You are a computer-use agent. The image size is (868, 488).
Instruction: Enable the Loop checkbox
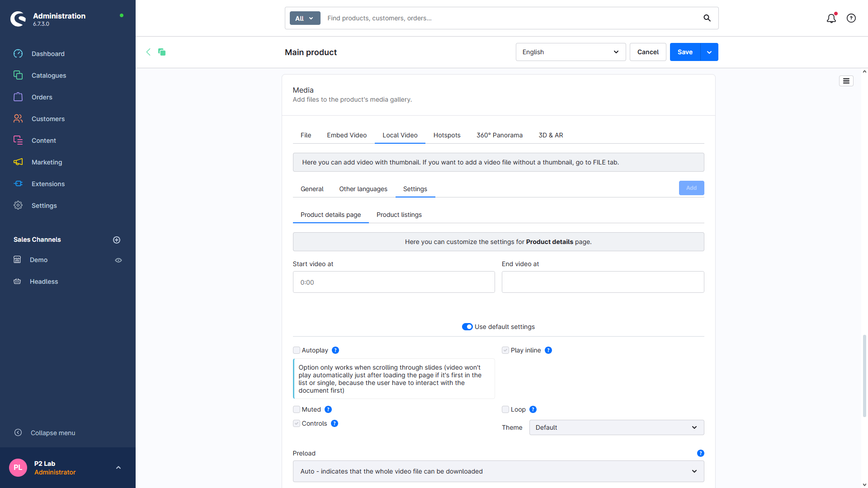click(x=505, y=409)
